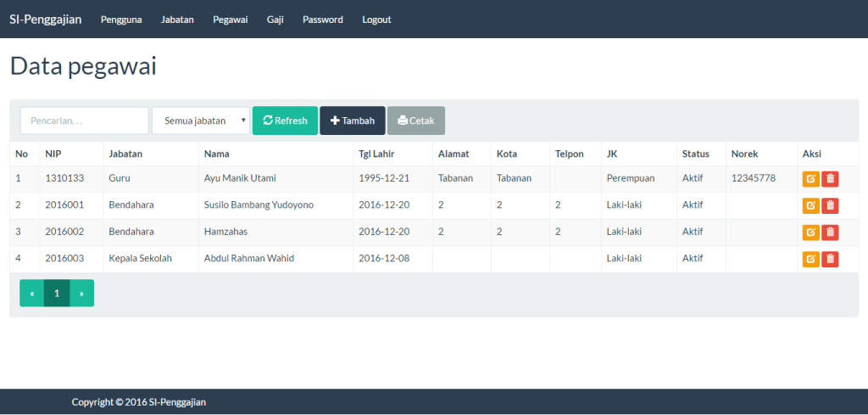The width and height of the screenshot is (868, 415).
Task: Click edit icon for Ayu Manik Utami
Action: (x=810, y=179)
